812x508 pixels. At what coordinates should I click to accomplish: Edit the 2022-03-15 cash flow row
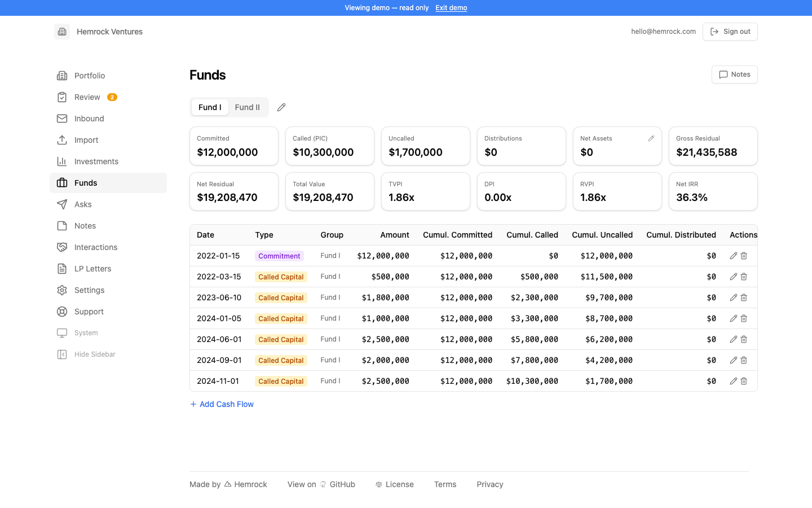point(733,277)
